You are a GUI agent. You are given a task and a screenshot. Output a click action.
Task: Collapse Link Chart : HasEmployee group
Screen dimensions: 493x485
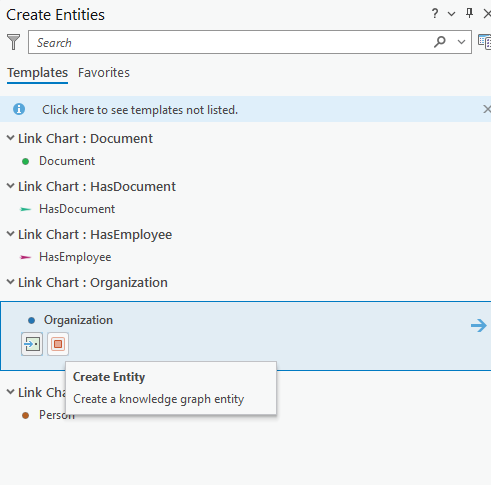pos(11,234)
